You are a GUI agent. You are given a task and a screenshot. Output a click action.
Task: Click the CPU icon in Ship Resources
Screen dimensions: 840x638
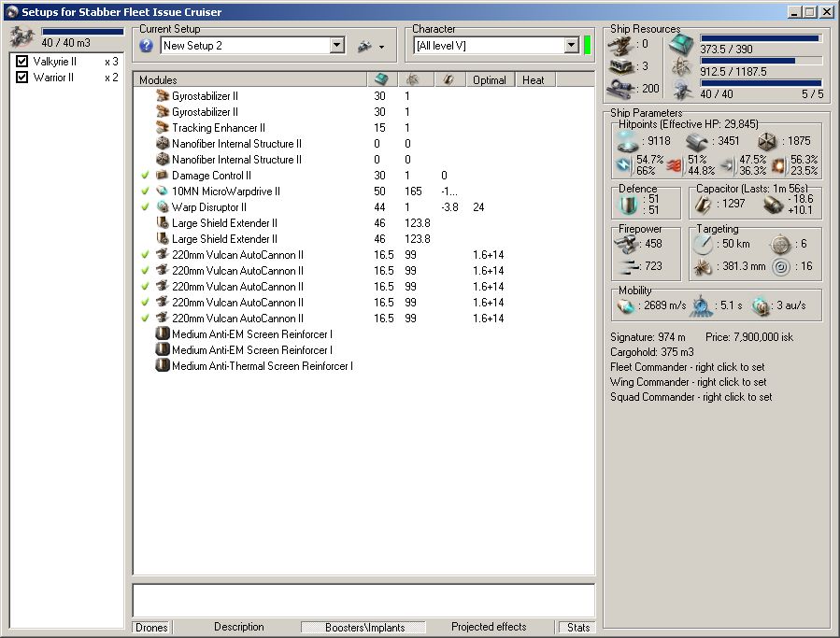[x=681, y=43]
